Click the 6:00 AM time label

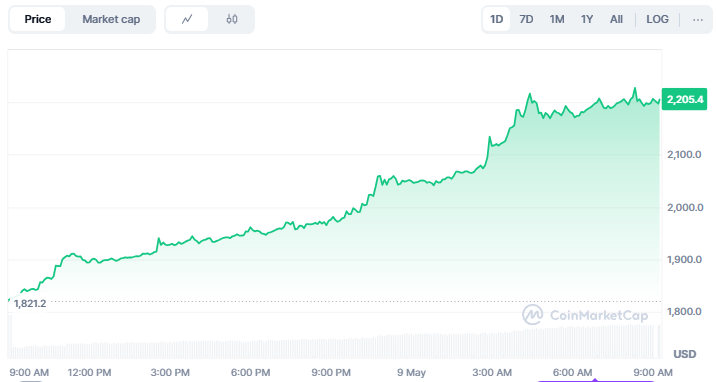573,372
